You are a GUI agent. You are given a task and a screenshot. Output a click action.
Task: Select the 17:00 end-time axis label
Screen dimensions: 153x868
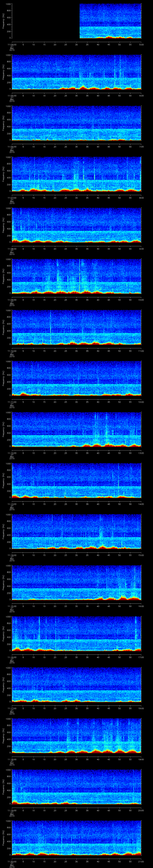[x=141, y=657]
